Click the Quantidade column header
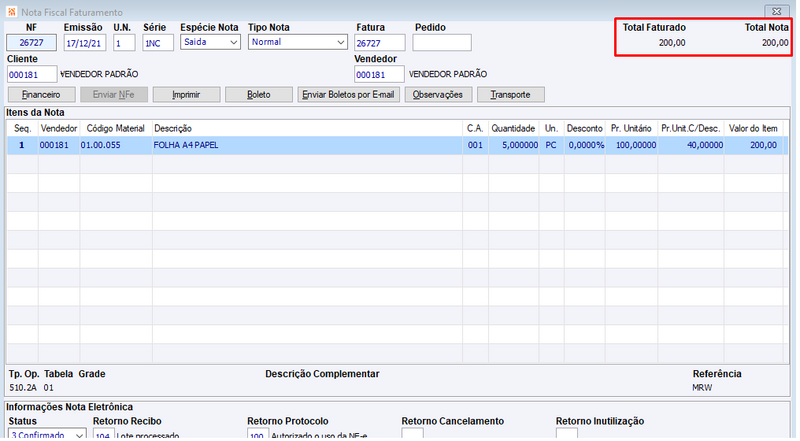This screenshot has width=800, height=441. click(x=513, y=129)
